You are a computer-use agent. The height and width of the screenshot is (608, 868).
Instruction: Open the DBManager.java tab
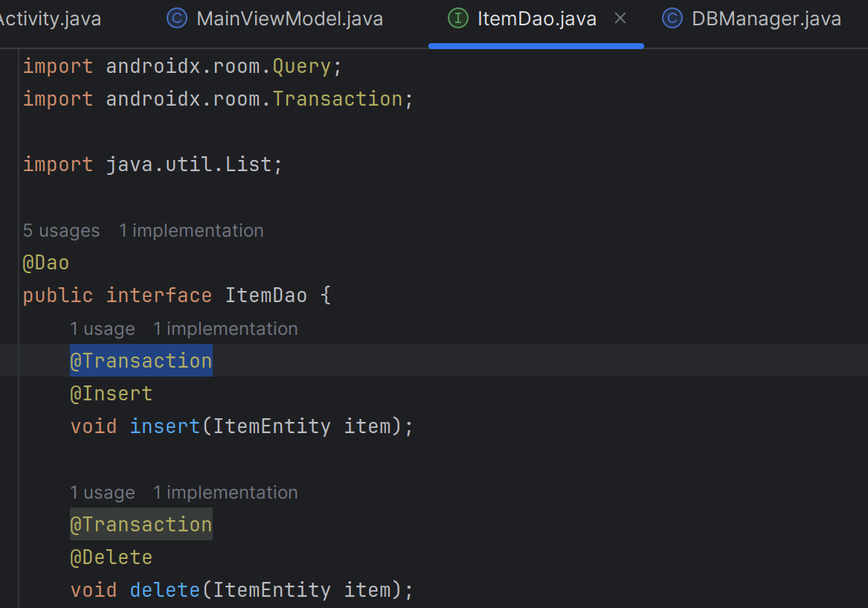pos(766,19)
